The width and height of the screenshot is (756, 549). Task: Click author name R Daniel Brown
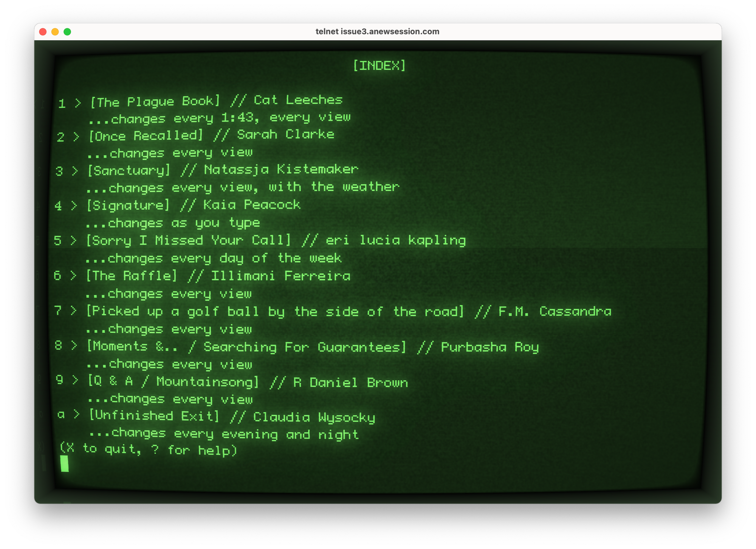(x=350, y=383)
